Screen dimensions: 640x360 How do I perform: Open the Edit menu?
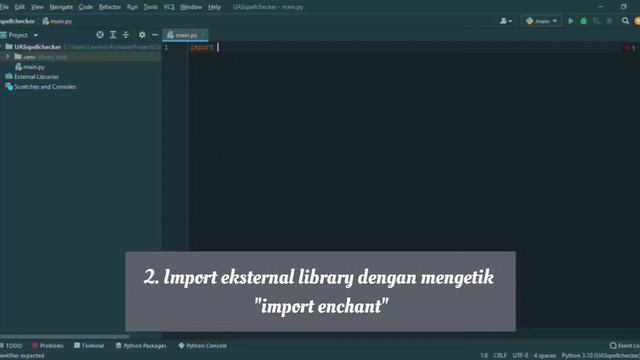coord(20,7)
